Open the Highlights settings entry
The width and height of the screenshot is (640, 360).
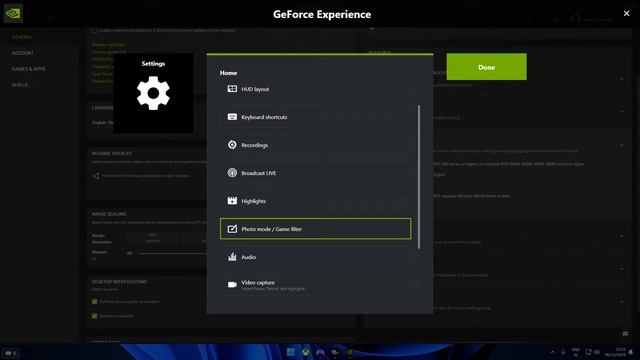pyautogui.click(x=315, y=201)
